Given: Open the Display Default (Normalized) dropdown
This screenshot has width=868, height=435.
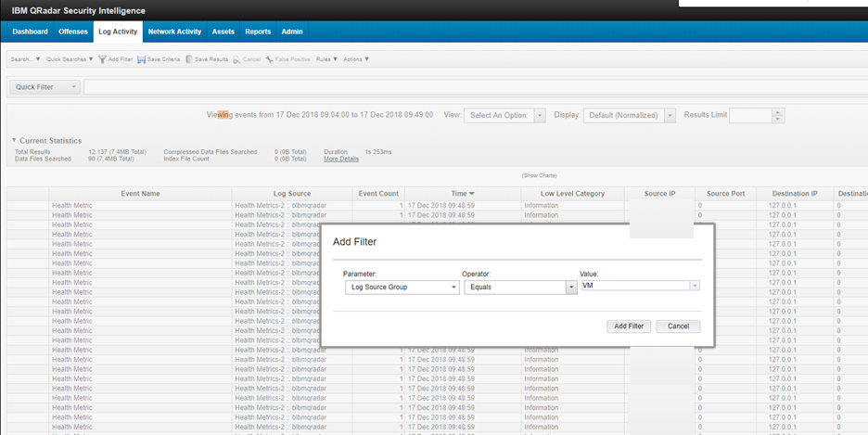Looking at the screenshot, I should [x=630, y=115].
